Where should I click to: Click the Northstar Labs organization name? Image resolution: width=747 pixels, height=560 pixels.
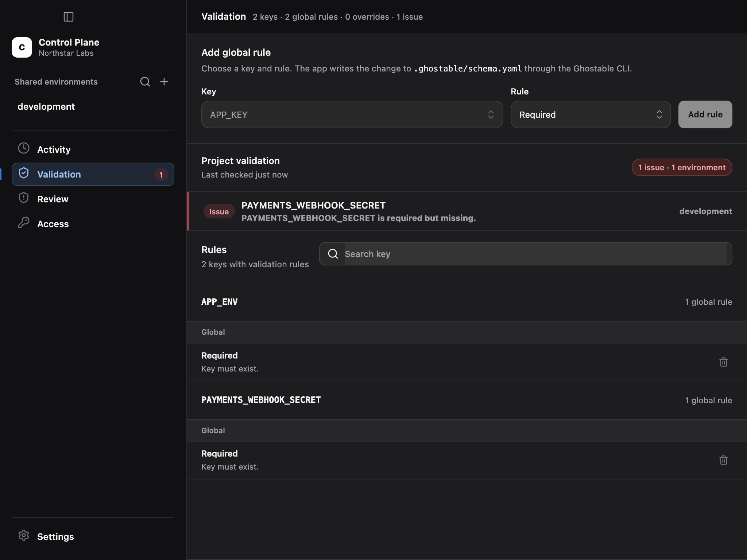(66, 53)
